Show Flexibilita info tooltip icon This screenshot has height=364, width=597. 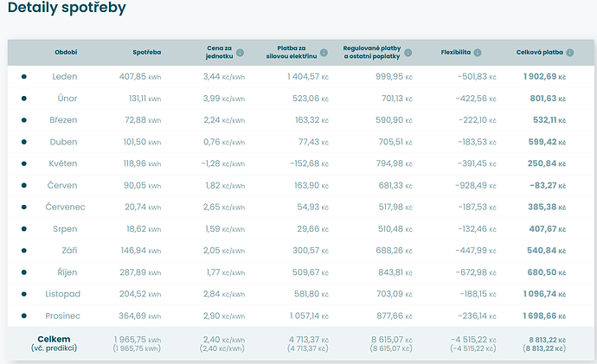coord(477,53)
